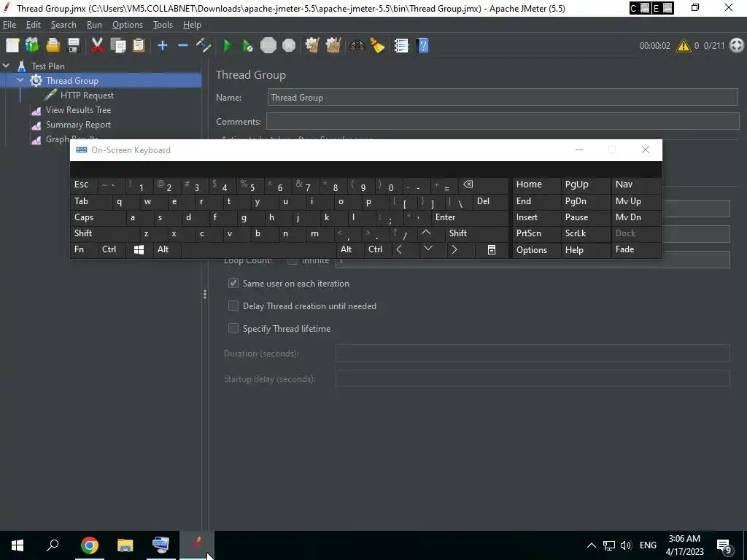
Task: Open Search with the binoculars icon
Action: pos(357,46)
